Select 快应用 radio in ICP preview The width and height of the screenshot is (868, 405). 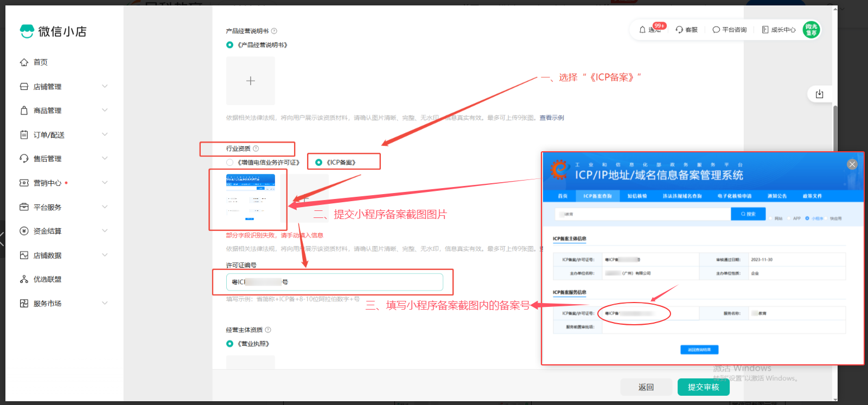(826, 218)
